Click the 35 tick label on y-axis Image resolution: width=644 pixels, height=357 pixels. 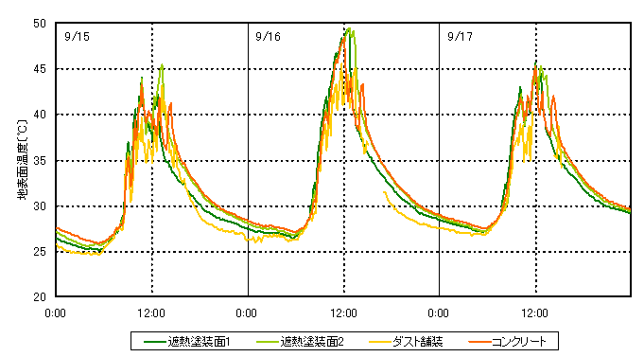point(40,161)
